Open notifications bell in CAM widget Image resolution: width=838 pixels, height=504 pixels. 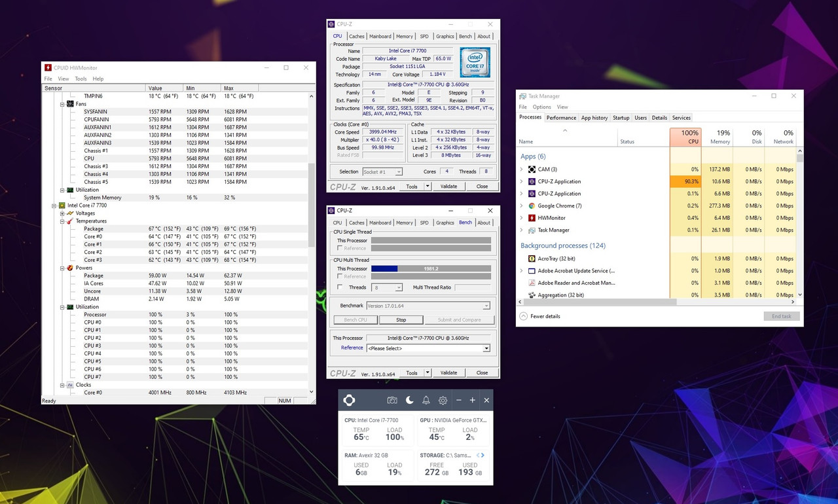pos(426,400)
